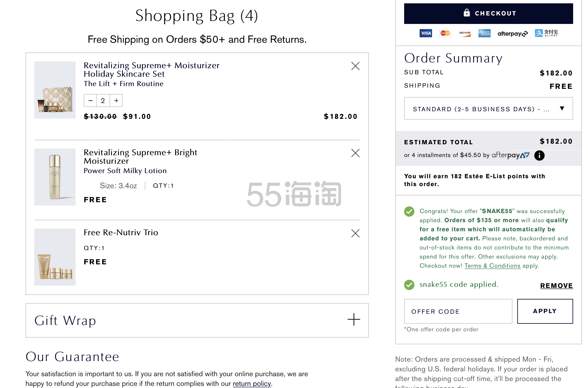Open the return policy link
This screenshot has width=588, height=388.
click(x=252, y=384)
